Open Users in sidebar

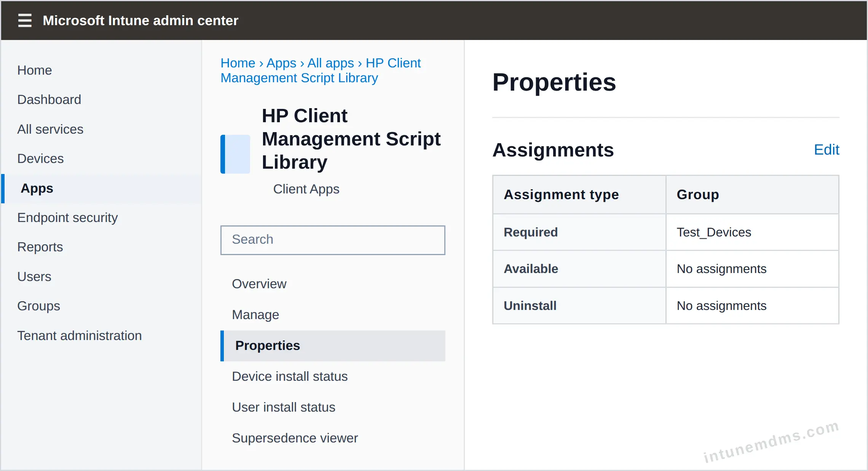tap(34, 276)
